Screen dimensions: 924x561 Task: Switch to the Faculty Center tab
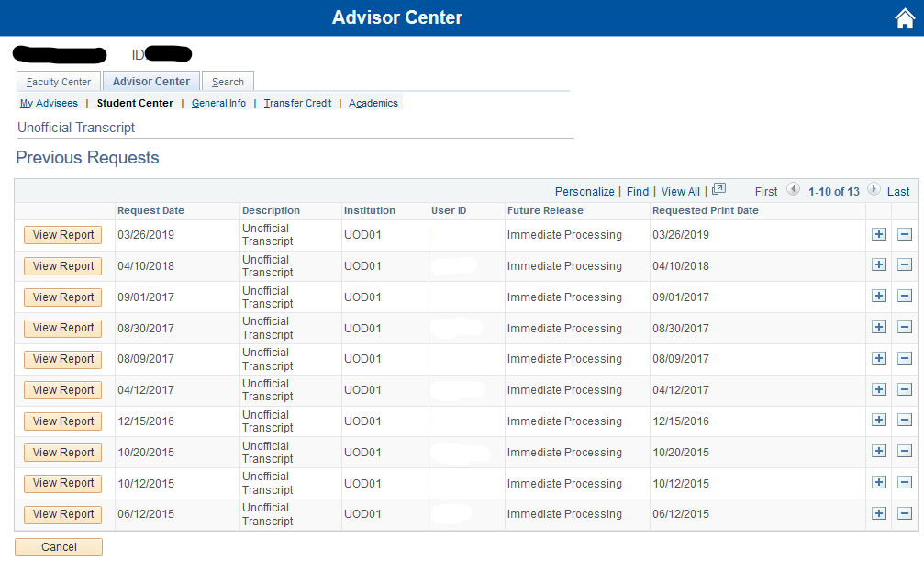click(59, 82)
